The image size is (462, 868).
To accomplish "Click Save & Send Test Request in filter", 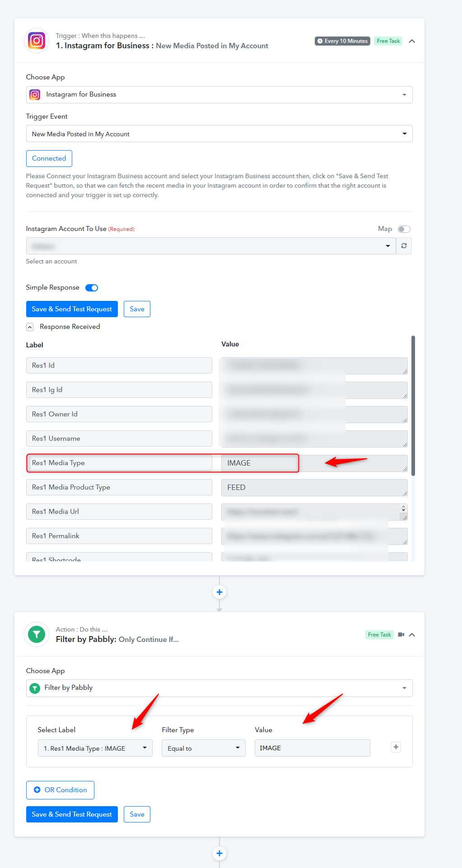I will coord(72,814).
